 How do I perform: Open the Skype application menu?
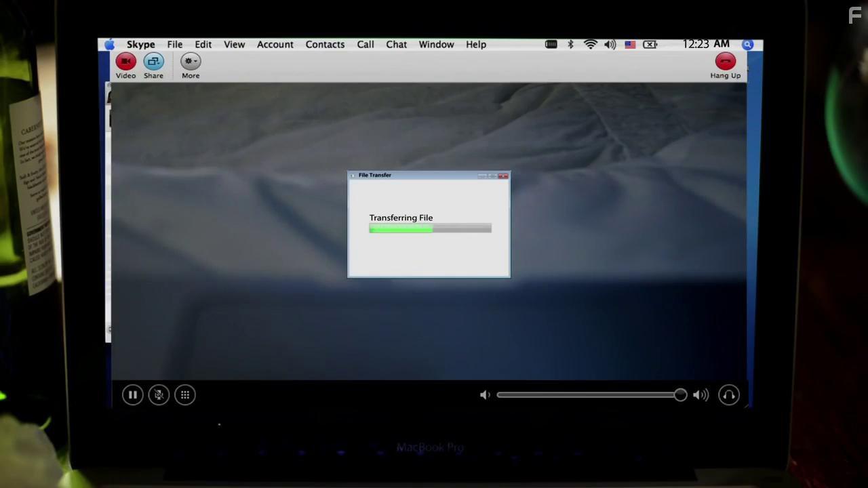click(x=140, y=45)
